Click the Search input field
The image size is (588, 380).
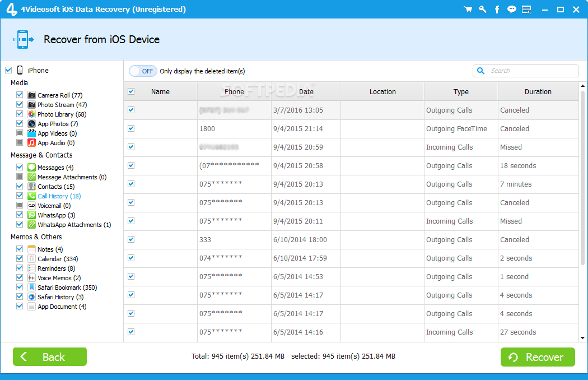click(526, 71)
